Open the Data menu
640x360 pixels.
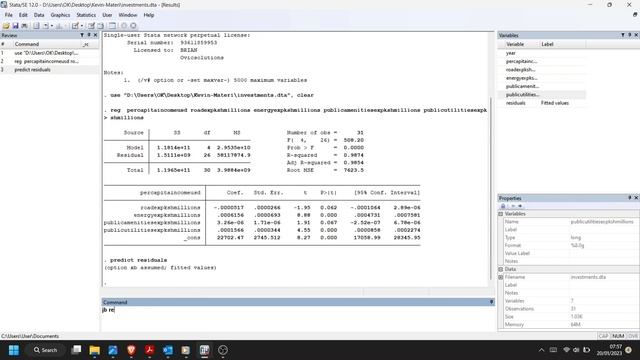click(x=39, y=15)
